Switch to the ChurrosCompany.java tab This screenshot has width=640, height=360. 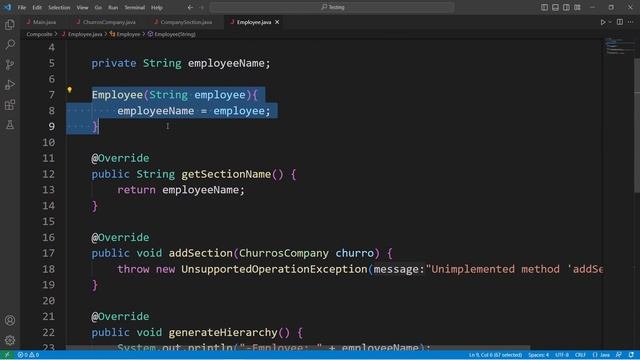tap(109, 22)
